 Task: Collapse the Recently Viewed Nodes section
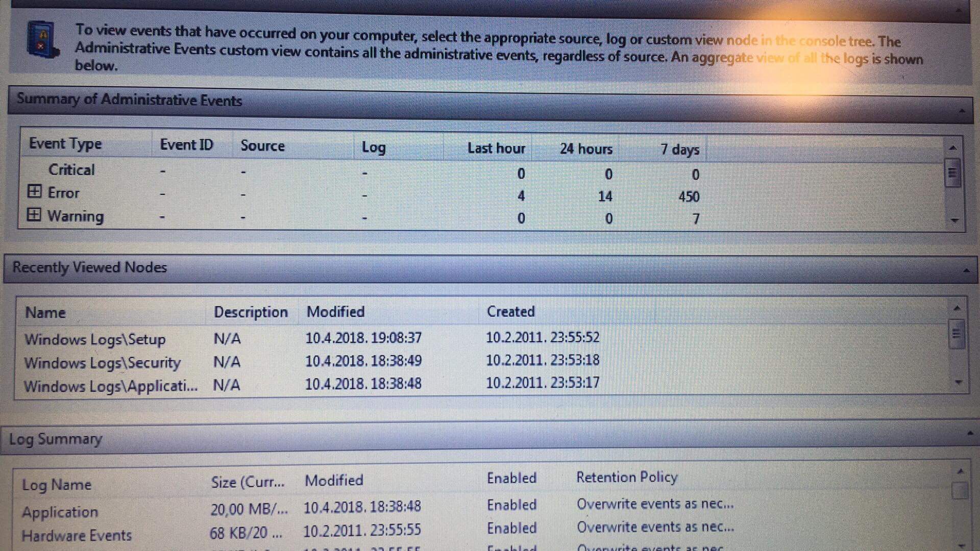pos(966,270)
